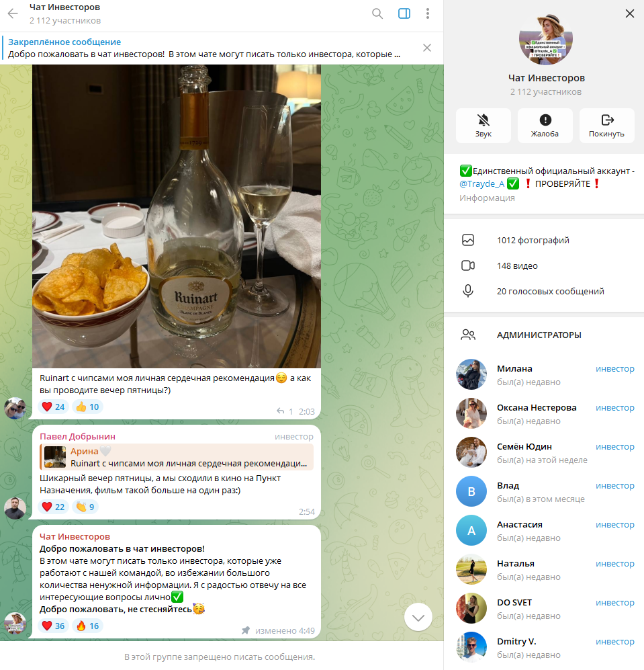Image resolution: width=644 pixels, height=670 pixels.
Task: Open 148 видео section
Action: coord(544,265)
